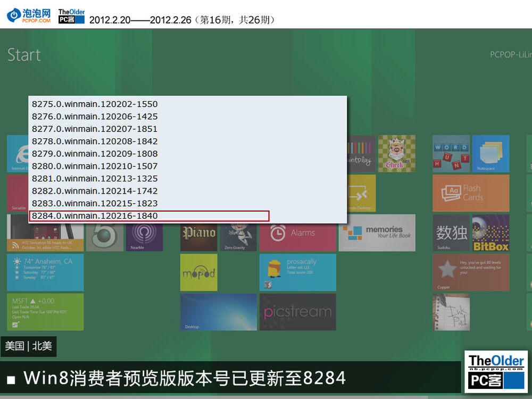532x399 pixels.
Task: Open the Remote Desktop tile
Action: (361, 193)
